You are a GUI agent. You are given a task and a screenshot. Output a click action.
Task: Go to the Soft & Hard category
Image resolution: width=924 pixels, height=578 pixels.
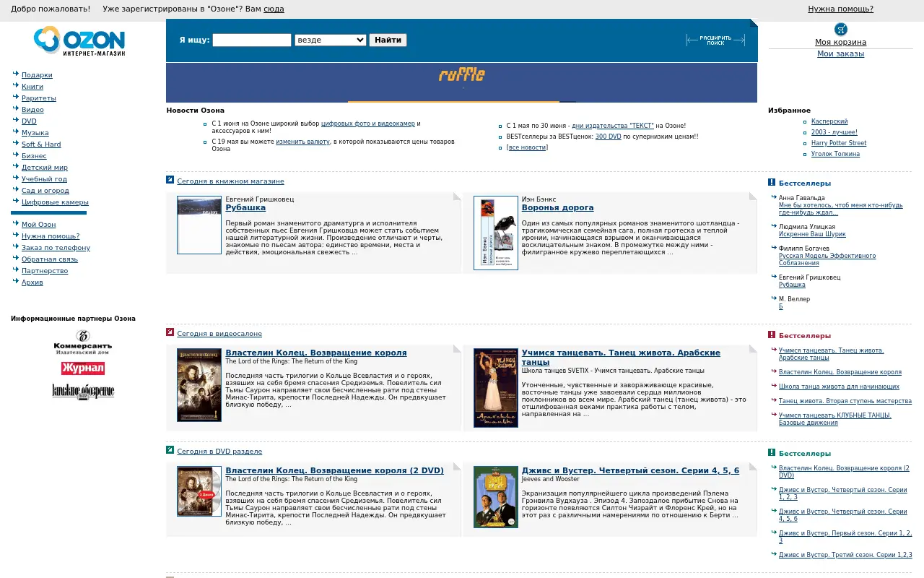(41, 144)
